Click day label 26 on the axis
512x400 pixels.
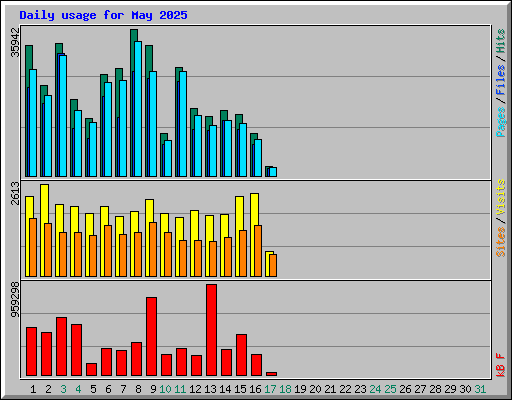pos(405,389)
